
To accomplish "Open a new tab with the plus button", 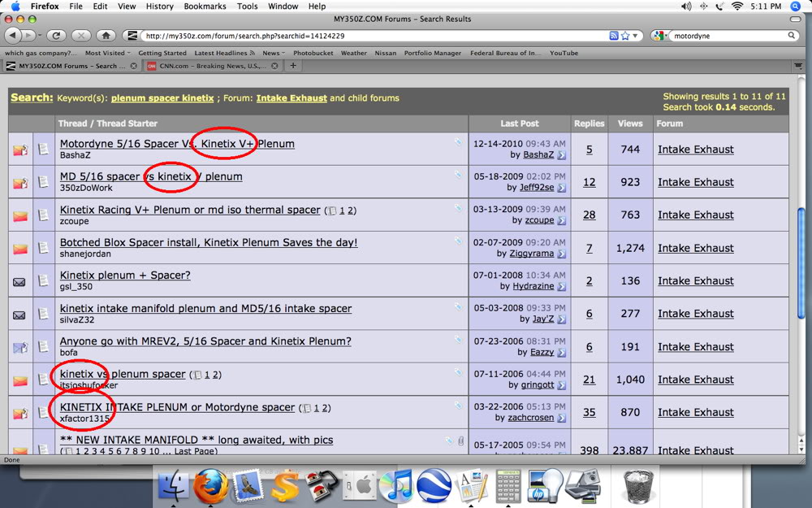I will [x=293, y=66].
